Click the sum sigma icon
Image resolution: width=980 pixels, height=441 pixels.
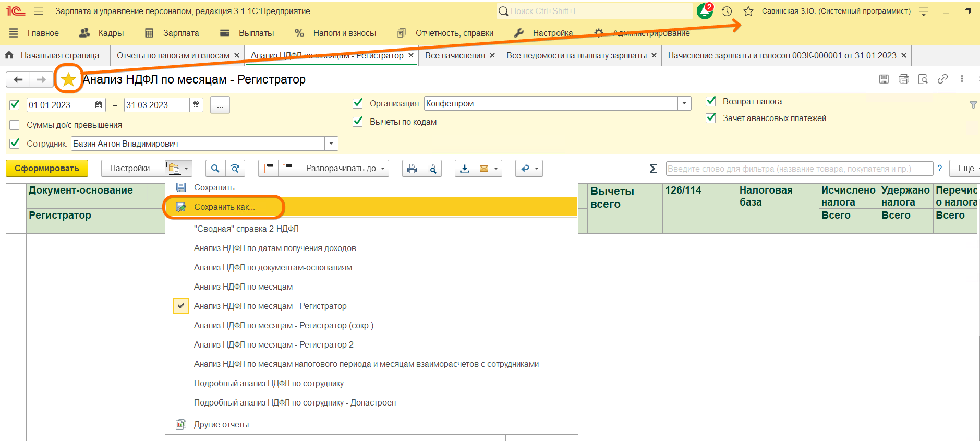pos(653,169)
